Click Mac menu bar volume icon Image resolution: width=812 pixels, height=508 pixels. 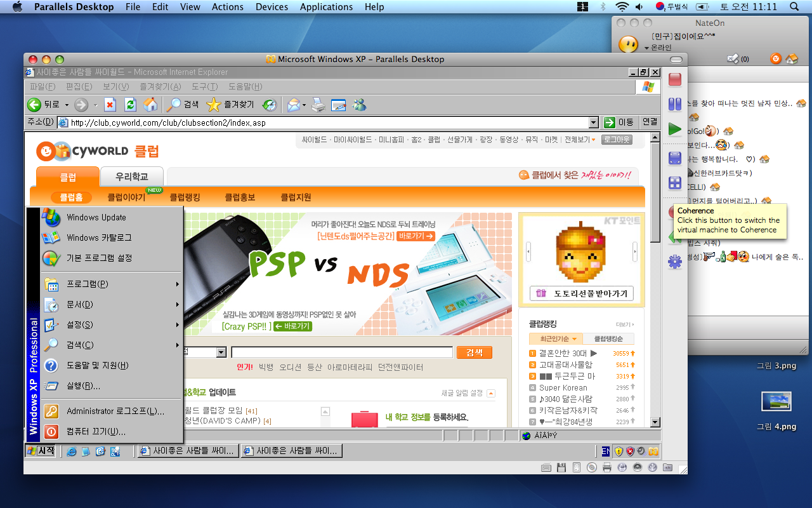tap(639, 7)
